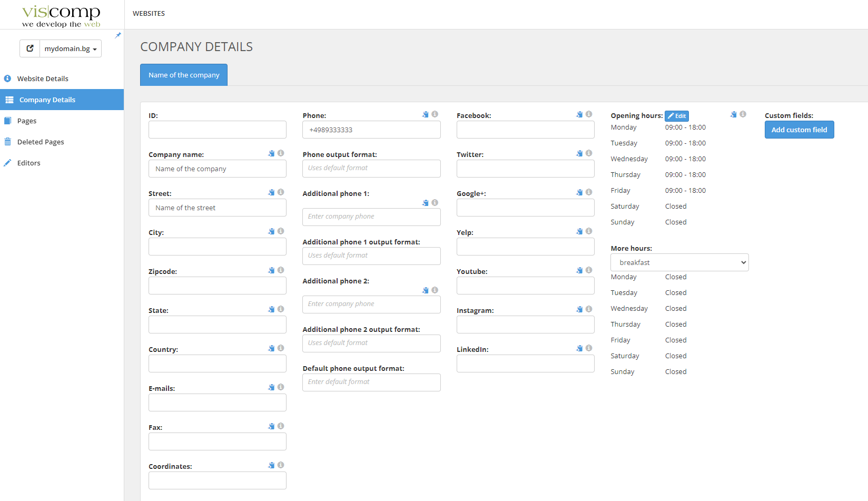Click into the E-mails input field

tap(218, 402)
